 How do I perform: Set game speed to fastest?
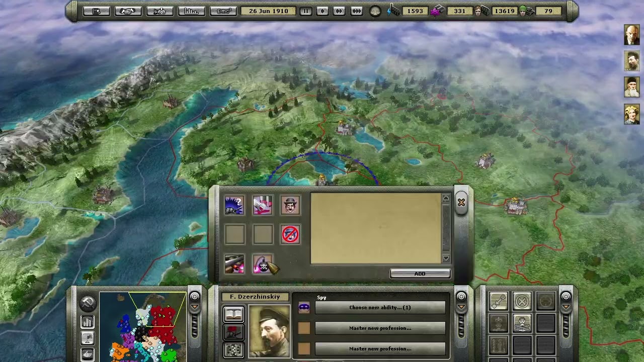point(356,11)
